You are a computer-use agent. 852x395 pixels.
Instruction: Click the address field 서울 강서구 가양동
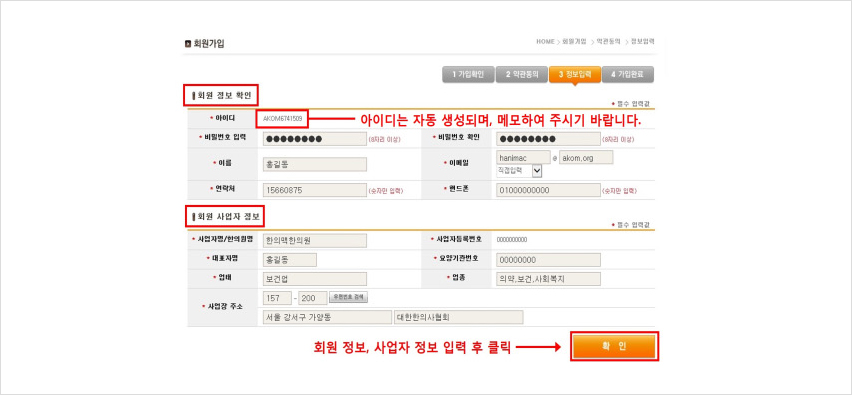tap(327, 317)
